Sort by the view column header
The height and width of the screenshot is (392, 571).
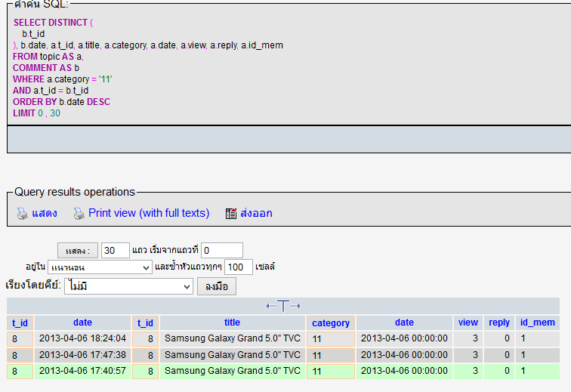pyautogui.click(x=468, y=323)
